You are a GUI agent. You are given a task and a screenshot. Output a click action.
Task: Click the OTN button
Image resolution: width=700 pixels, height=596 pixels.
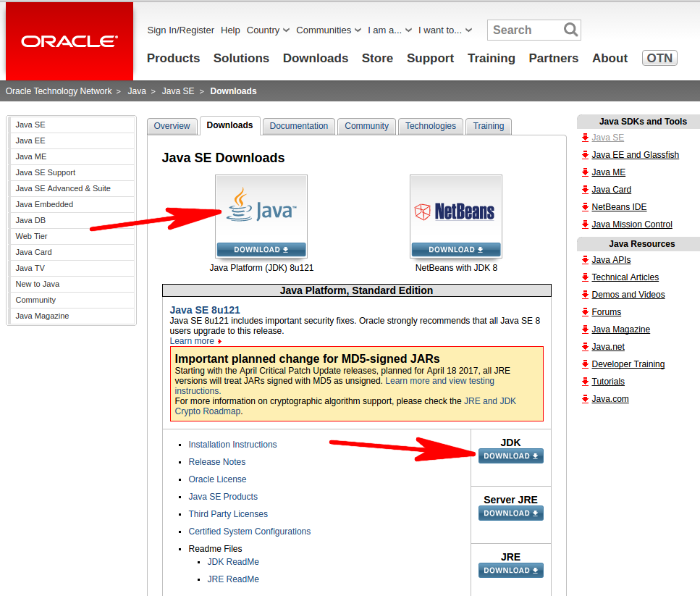(x=659, y=58)
